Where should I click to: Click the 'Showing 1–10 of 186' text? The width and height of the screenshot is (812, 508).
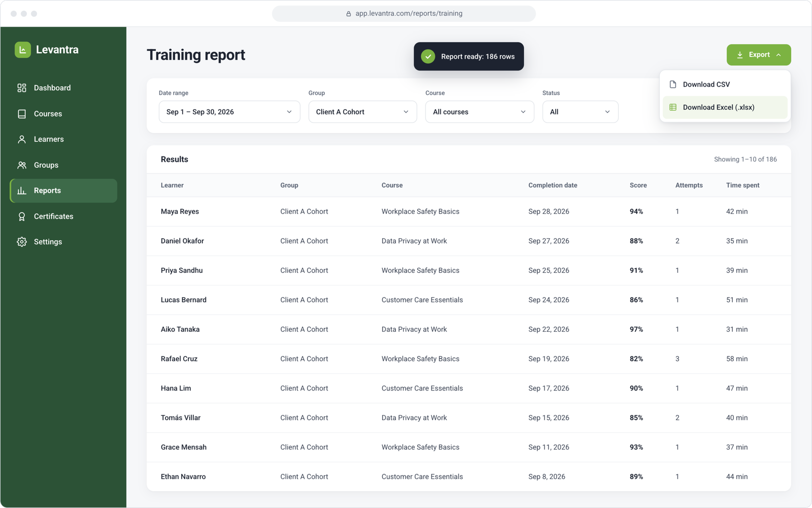pyautogui.click(x=746, y=160)
